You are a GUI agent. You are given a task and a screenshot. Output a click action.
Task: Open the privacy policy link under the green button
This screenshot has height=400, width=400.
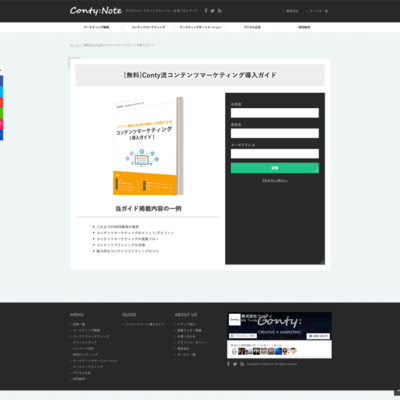(x=275, y=180)
